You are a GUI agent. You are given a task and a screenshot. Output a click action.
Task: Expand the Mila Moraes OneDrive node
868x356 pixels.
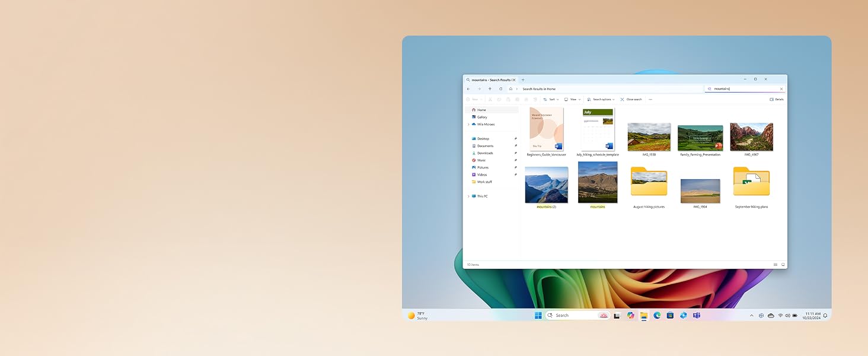click(x=468, y=125)
